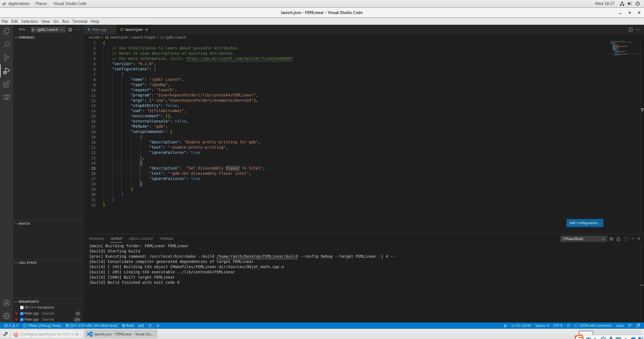Click the Launch Targets breadcrumb
The image size is (644, 339).
click(x=144, y=37)
